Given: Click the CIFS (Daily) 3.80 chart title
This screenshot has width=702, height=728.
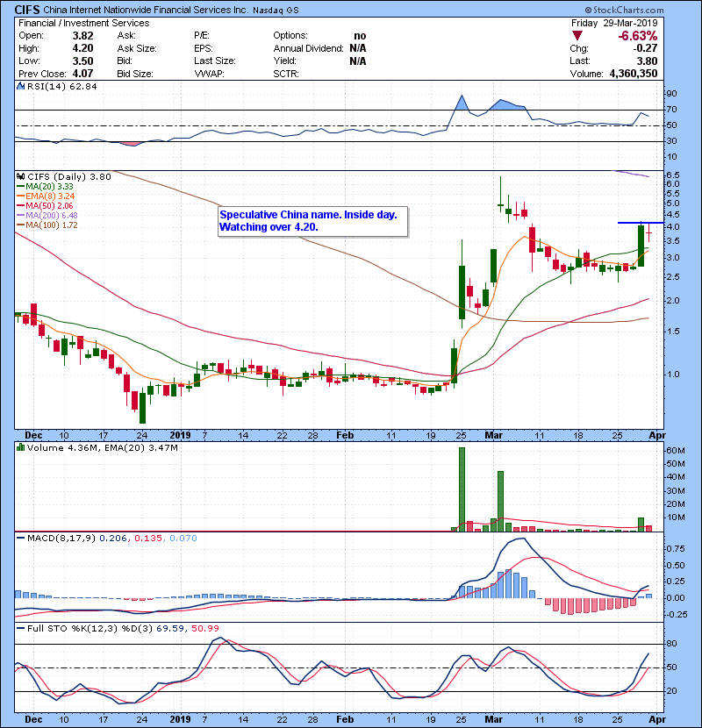Looking at the screenshot, I should coord(69,176).
